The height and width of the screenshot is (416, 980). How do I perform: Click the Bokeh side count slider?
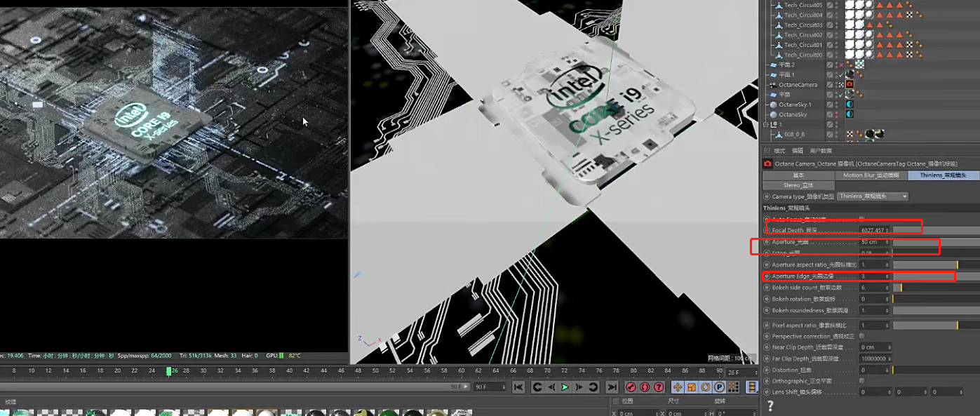936,288
